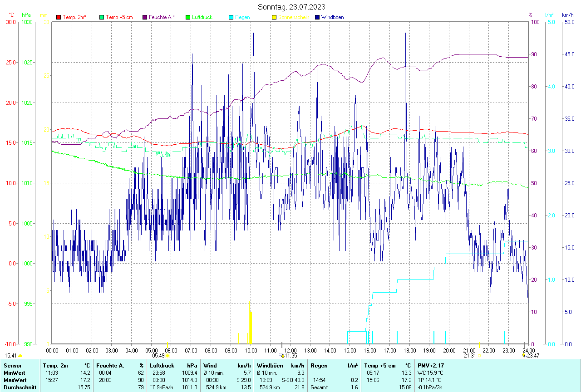The image size is (581, 392).
Task: Click the Sensor header in the table
Action: [x=12, y=365]
